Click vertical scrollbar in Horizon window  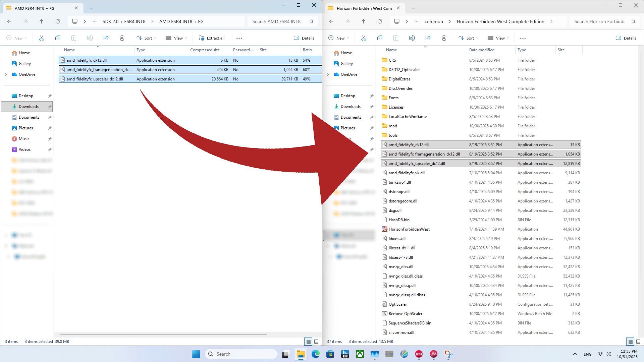[x=641, y=164]
